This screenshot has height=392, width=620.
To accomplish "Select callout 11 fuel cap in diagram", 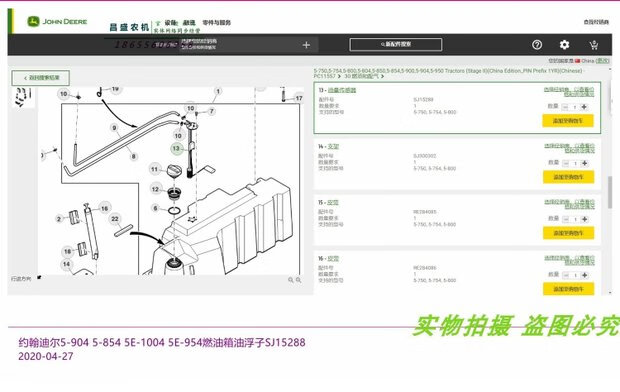I will point(154,169).
